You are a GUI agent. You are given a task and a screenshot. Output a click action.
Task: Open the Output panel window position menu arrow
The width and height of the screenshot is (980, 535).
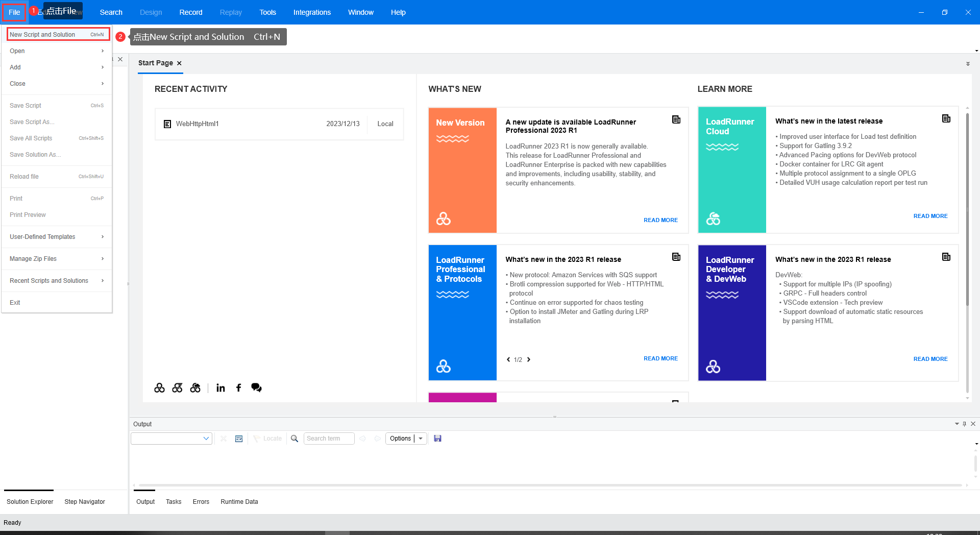[x=957, y=424]
